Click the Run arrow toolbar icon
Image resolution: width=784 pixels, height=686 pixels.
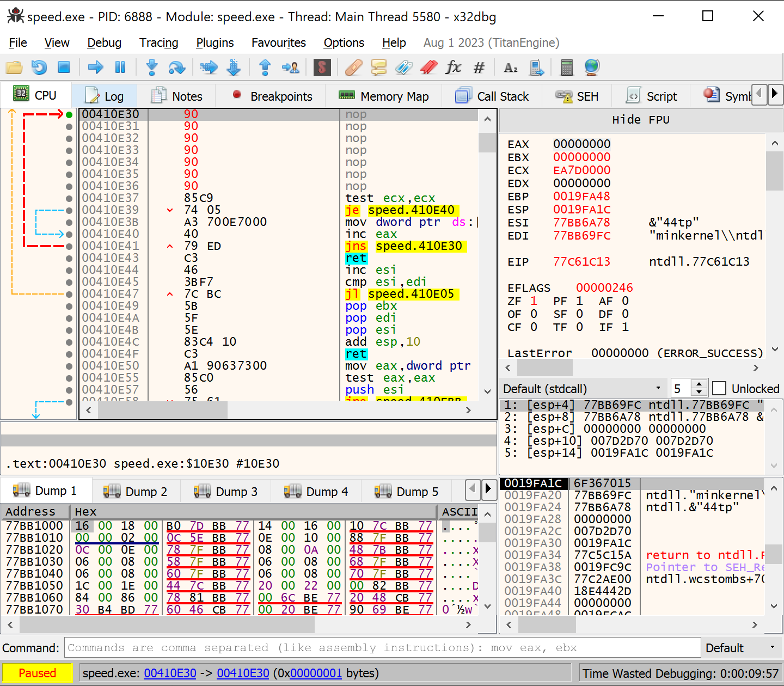tap(95, 68)
